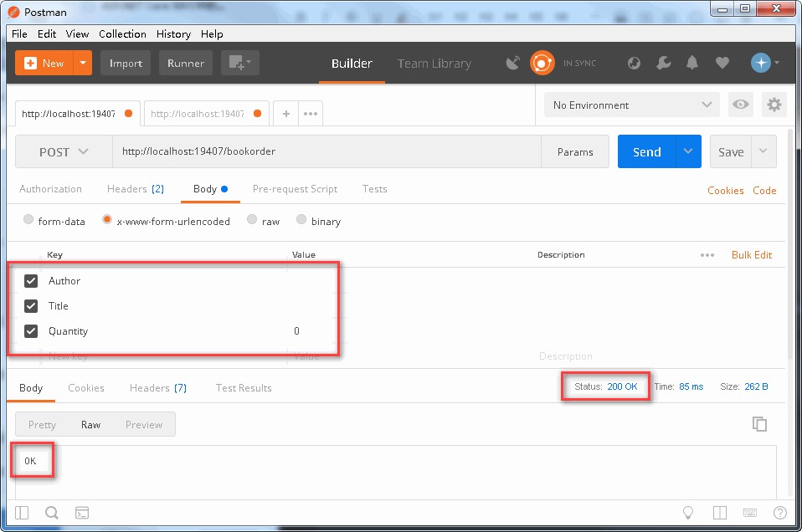Screen dimensions: 802x532
Task: Open the Edit menu
Action: click(x=47, y=33)
